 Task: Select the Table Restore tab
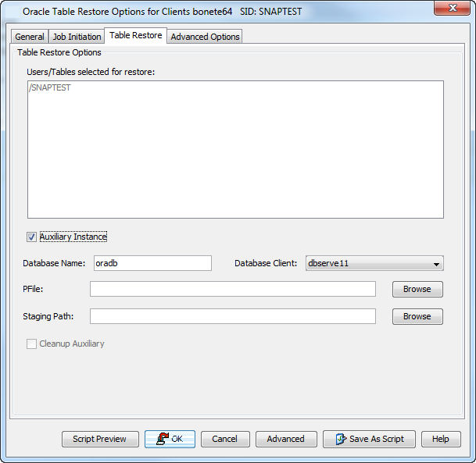136,36
